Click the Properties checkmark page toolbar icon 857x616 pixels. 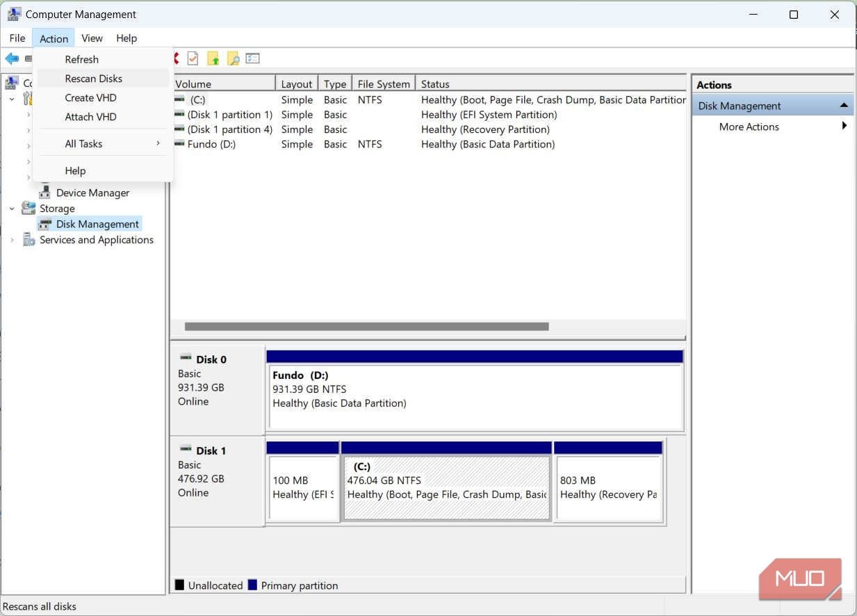[x=193, y=59]
